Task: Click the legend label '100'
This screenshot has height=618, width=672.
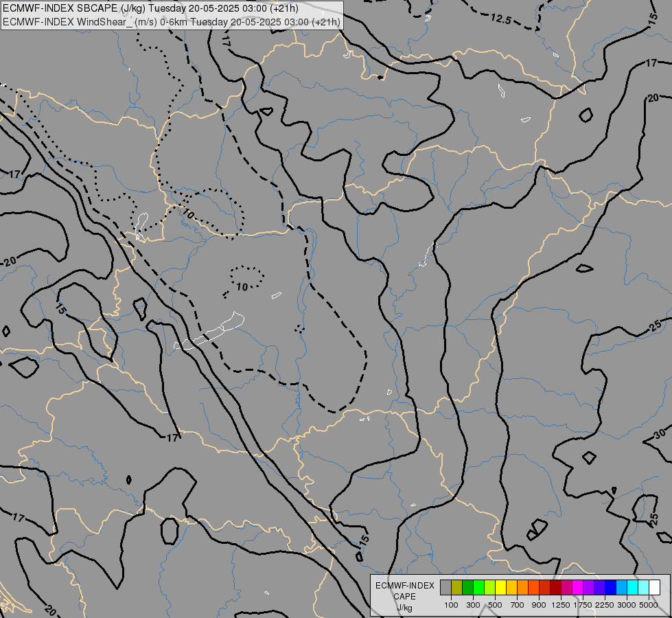Action: tap(451, 605)
